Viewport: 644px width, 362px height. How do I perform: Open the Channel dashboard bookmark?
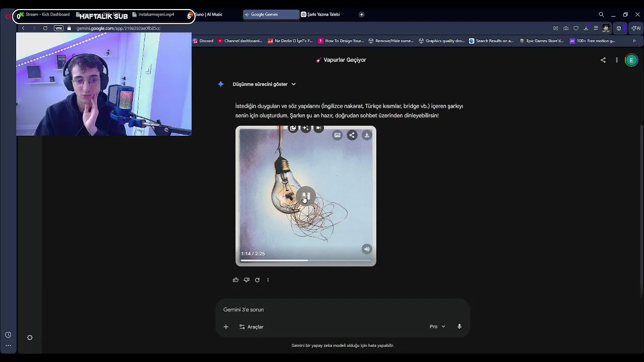[x=240, y=41]
